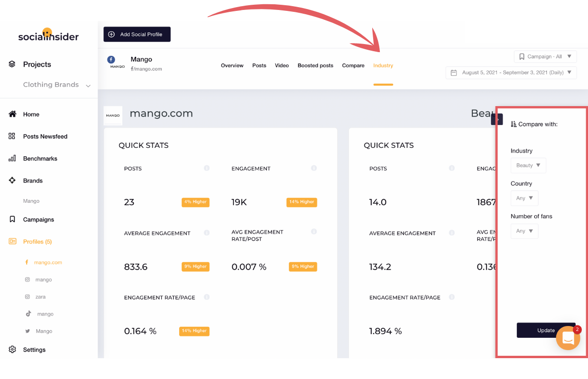Click the Update button
The height and width of the screenshot is (379, 588).
pos(546,330)
